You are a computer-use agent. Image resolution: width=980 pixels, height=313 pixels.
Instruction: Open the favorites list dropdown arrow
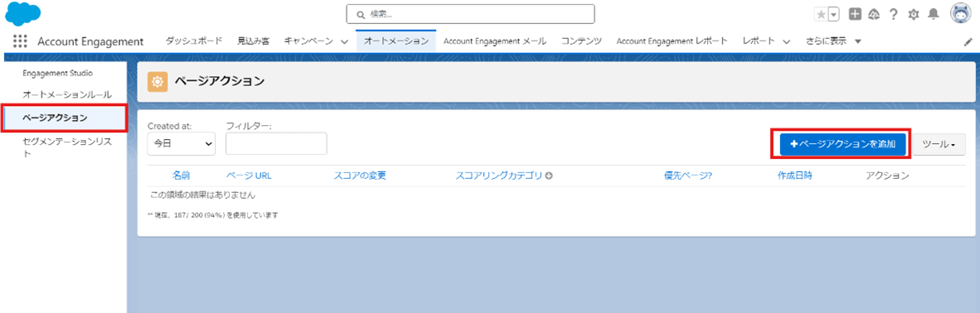833,14
